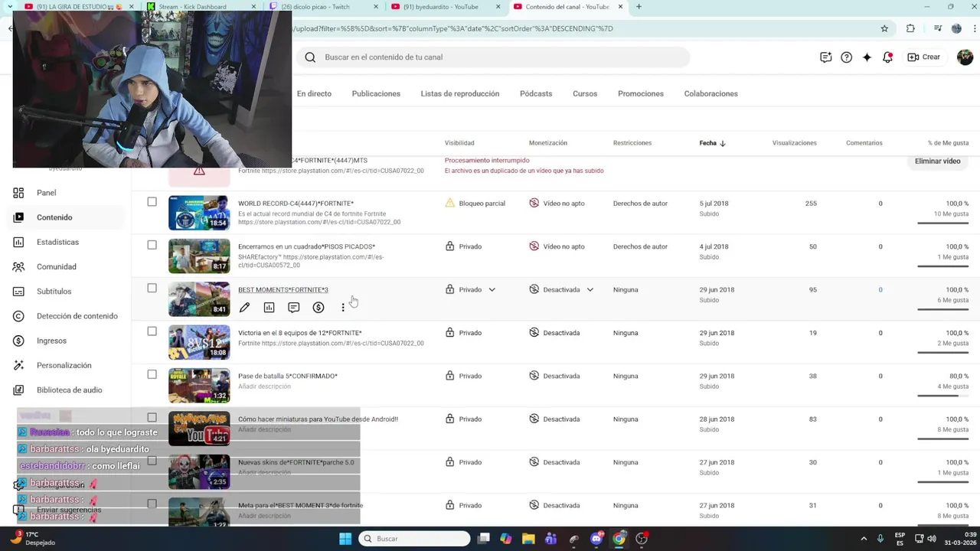The height and width of the screenshot is (551, 980).
Task: Switch to the Publicaciones tab
Action: coord(376,94)
